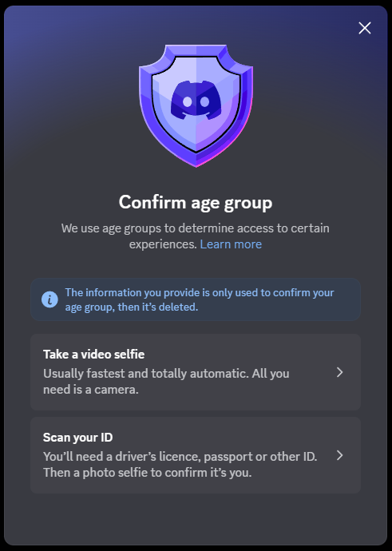Viewport: 392px width, 551px height.
Task: Click the left eye of Discord mascot
Action: pos(188,102)
